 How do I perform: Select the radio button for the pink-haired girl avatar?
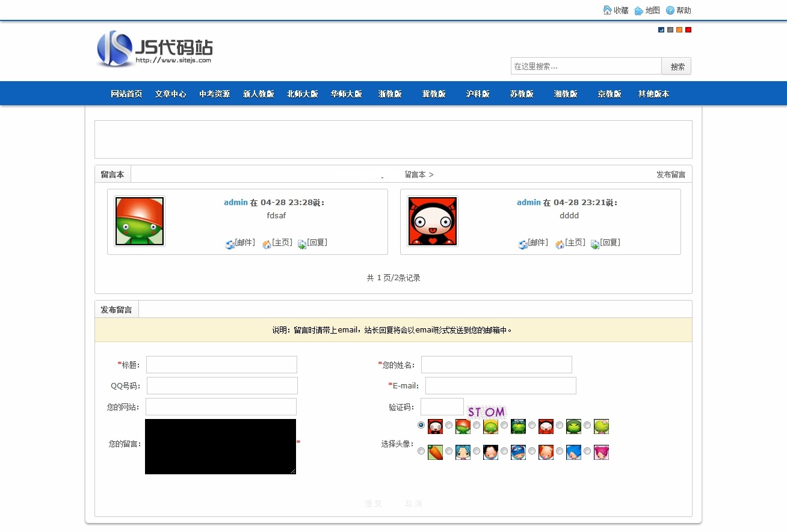[587, 451]
